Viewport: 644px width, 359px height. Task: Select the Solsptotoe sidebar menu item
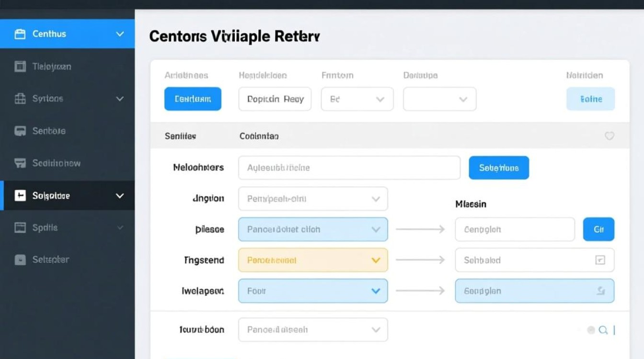click(67, 195)
